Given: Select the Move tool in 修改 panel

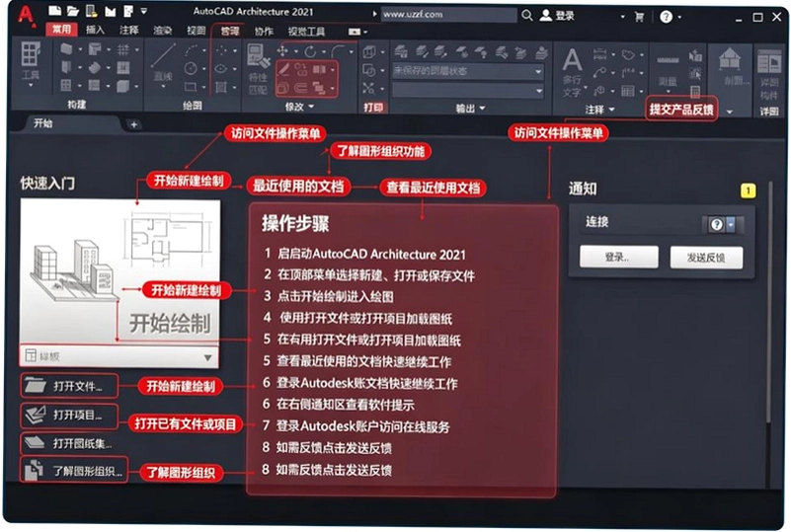Looking at the screenshot, I should tap(283, 50).
